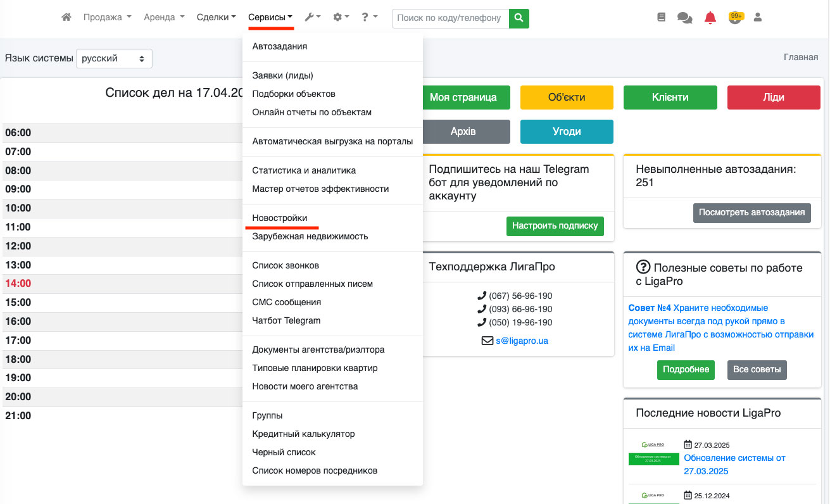Open the wrench tools menu
Viewport: 830px width, 504px height.
pyautogui.click(x=313, y=18)
